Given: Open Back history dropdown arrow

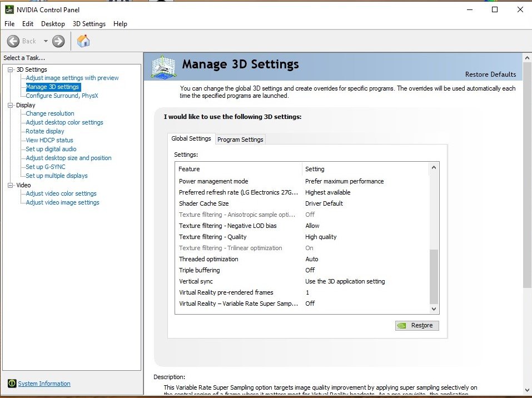Looking at the screenshot, I should point(46,41).
